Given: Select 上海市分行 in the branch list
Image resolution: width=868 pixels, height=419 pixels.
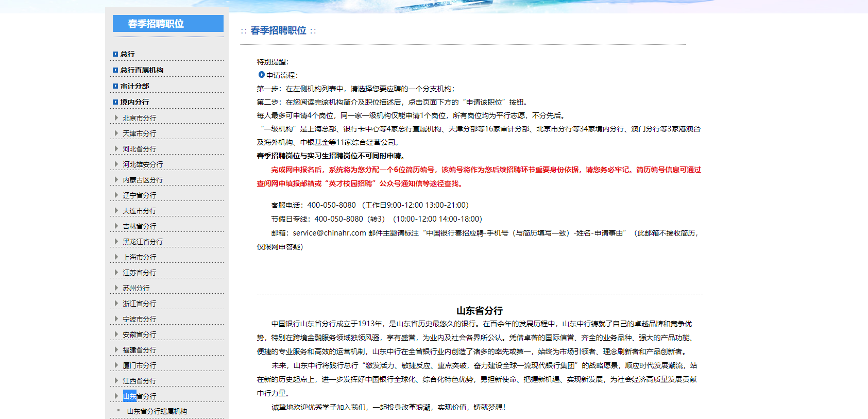Looking at the screenshot, I should 140,257.
